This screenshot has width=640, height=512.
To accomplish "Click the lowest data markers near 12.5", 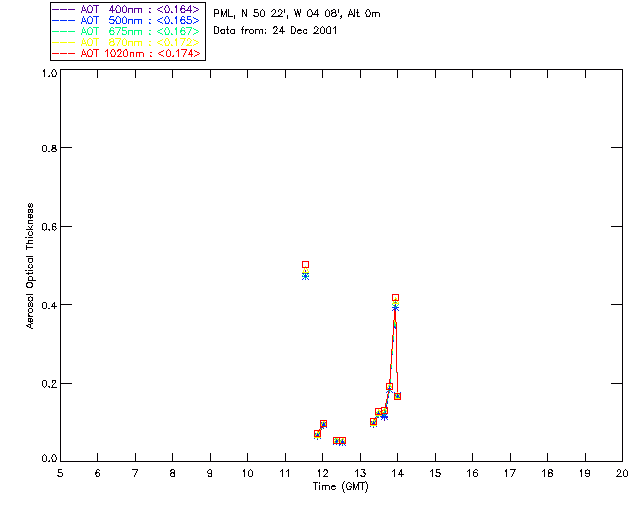I will point(340,441).
